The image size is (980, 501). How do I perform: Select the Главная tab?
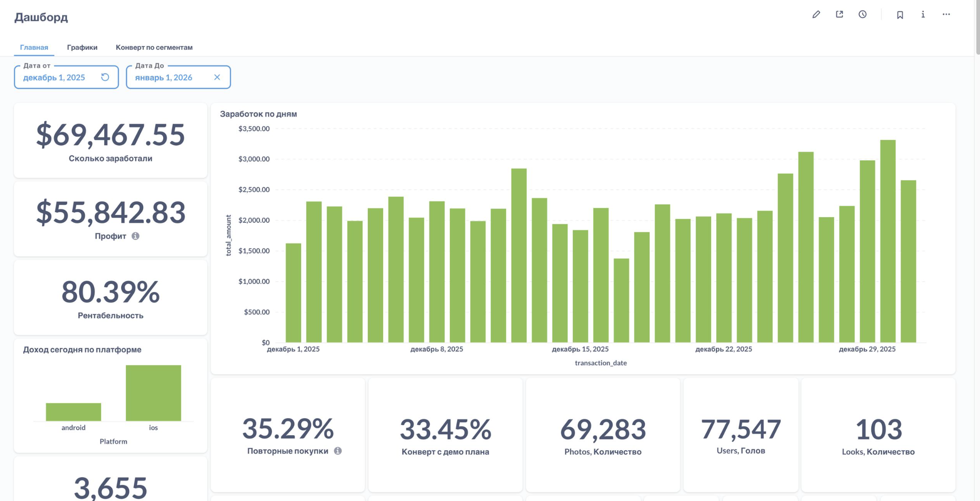[x=33, y=47]
